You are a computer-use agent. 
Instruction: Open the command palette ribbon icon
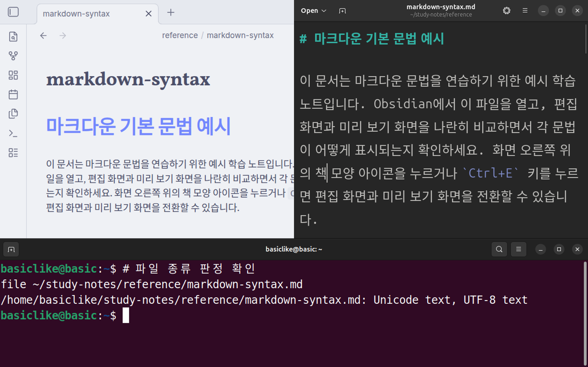click(13, 133)
